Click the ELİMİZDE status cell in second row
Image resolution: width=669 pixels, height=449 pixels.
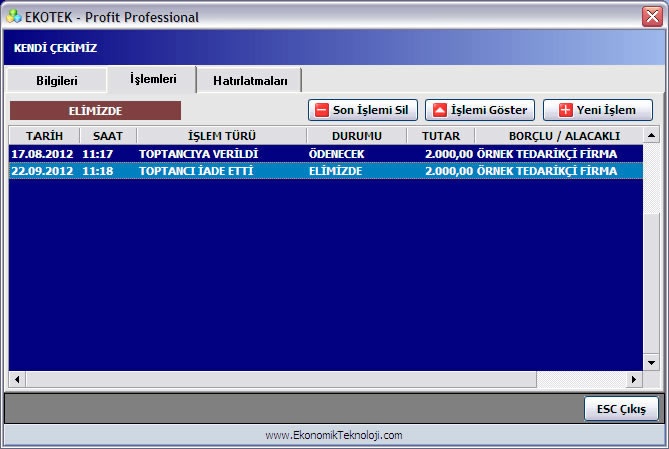tap(335, 171)
